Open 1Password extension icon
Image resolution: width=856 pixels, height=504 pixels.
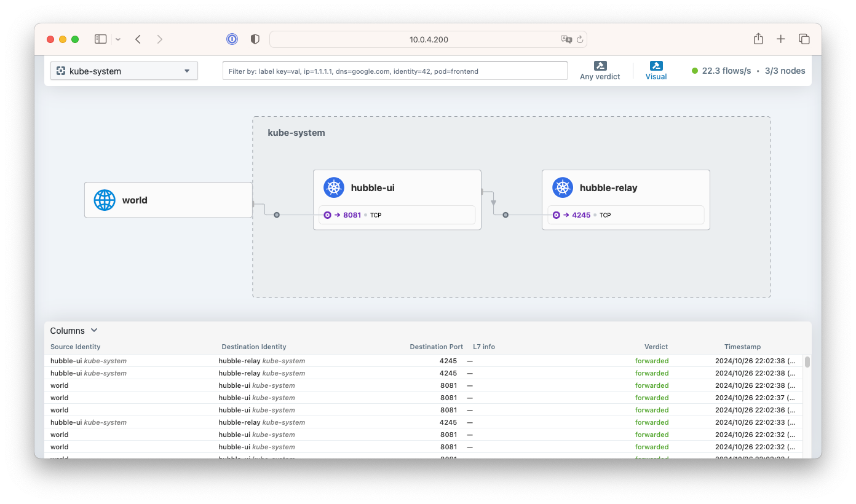[x=232, y=39]
